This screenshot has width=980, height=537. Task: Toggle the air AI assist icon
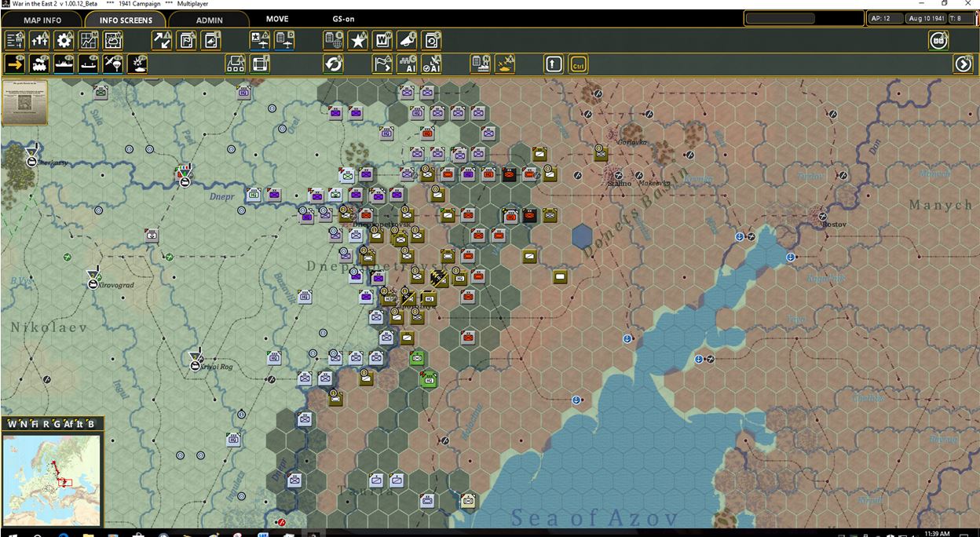point(432,64)
